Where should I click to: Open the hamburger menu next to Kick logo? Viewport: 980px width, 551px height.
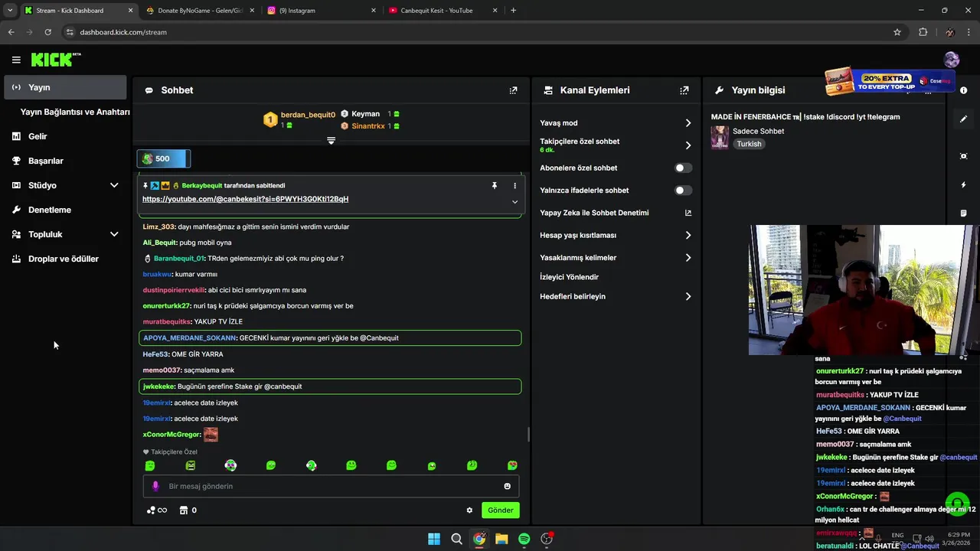[x=16, y=60]
